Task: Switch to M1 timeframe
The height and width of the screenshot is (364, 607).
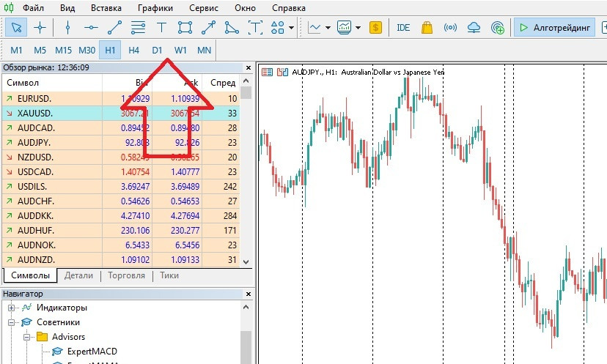Action: (x=16, y=51)
